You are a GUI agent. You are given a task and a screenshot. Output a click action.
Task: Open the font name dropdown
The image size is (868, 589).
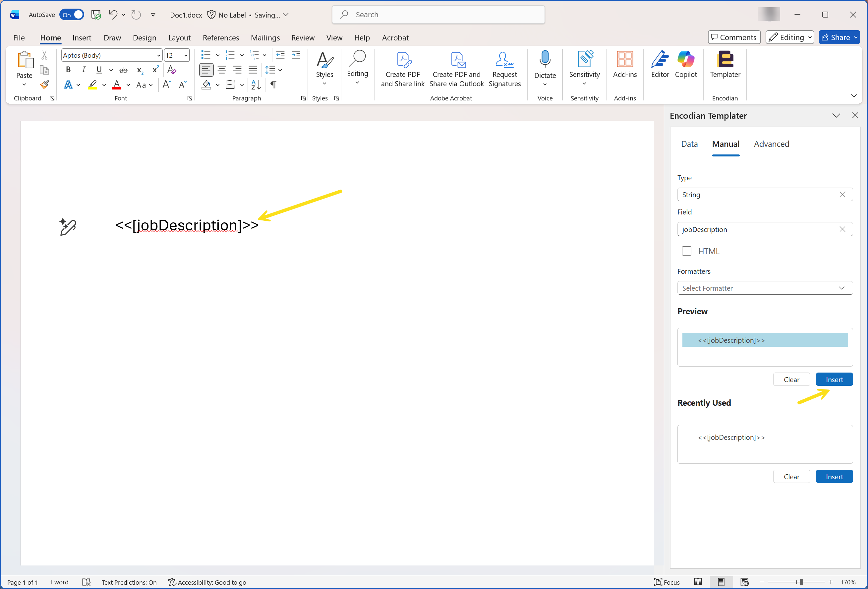(158, 55)
